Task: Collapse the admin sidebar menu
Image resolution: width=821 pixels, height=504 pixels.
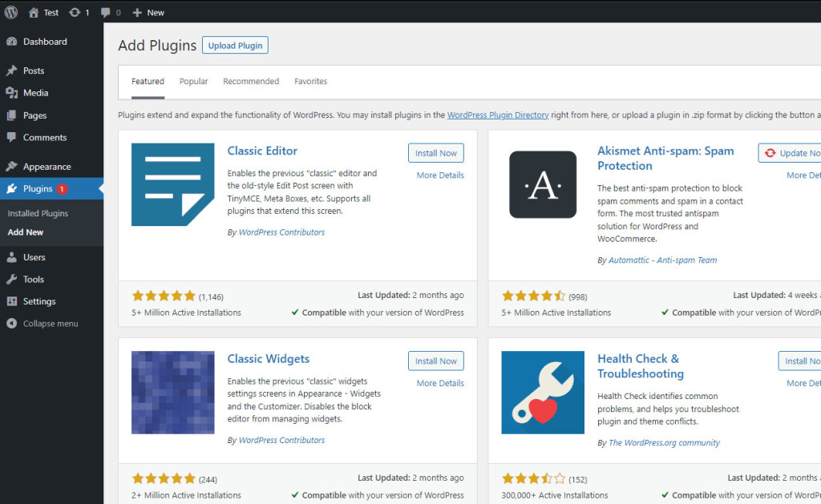Action: (x=50, y=324)
